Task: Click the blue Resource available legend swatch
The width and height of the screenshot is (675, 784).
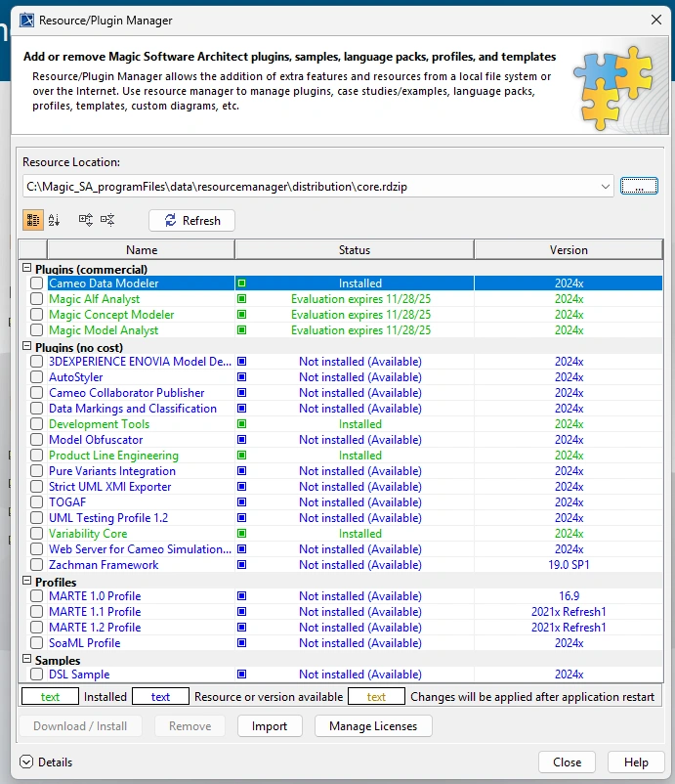Action: point(160,696)
